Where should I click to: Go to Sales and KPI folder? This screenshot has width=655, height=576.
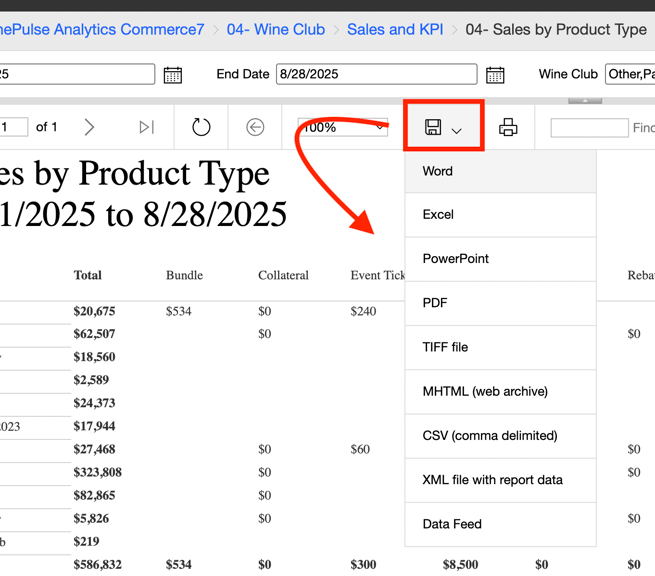coord(395,30)
